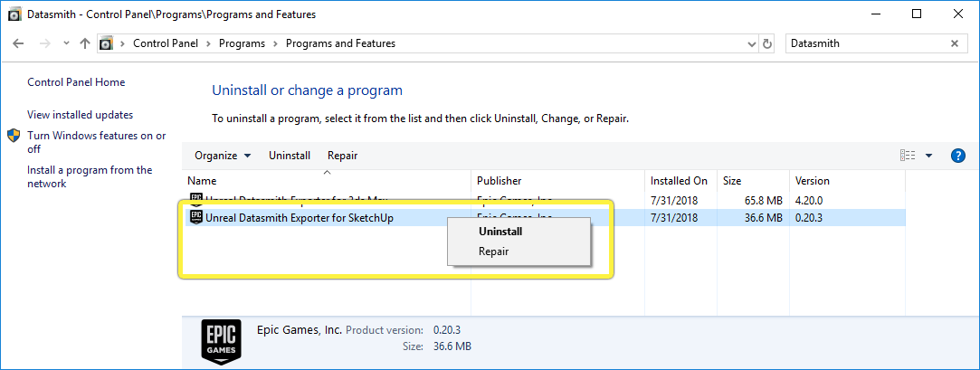Clear the search box with X
The width and height of the screenshot is (980, 370).
955,43
